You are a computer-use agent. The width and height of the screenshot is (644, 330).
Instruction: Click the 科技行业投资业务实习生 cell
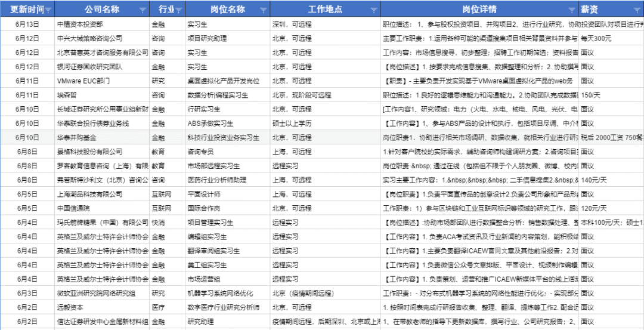click(228, 137)
